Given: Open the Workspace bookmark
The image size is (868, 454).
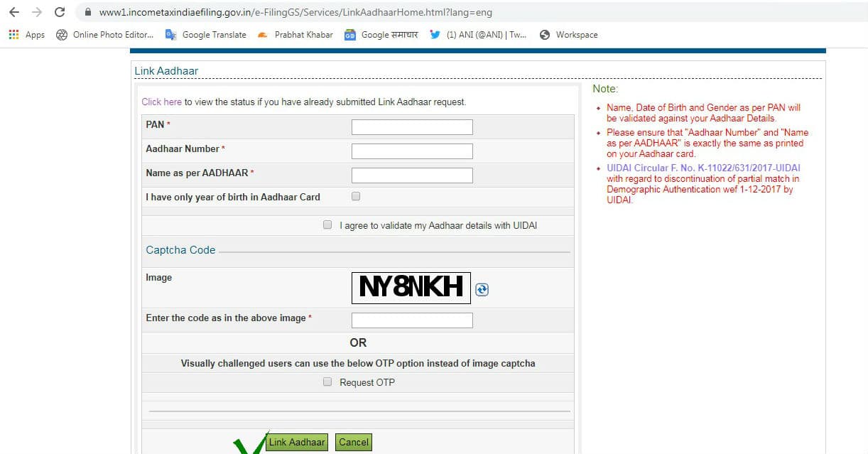Looking at the screenshot, I should 568,35.
